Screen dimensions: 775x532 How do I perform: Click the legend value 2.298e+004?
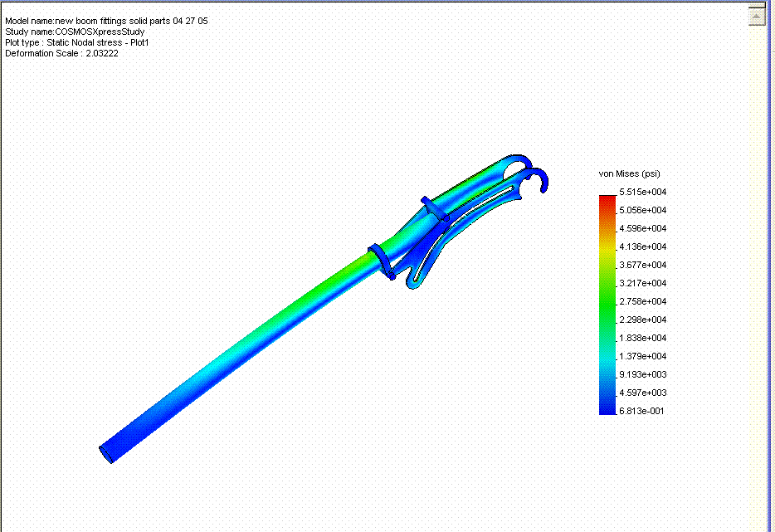click(x=642, y=320)
